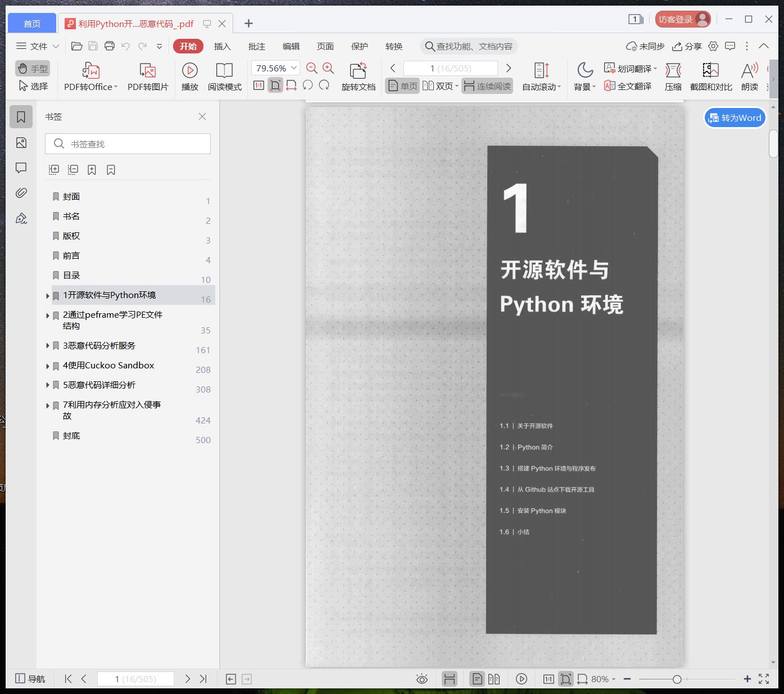This screenshot has height=694, width=784.
Task: Go to previous page arrow in ribbon
Action: click(393, 68)
